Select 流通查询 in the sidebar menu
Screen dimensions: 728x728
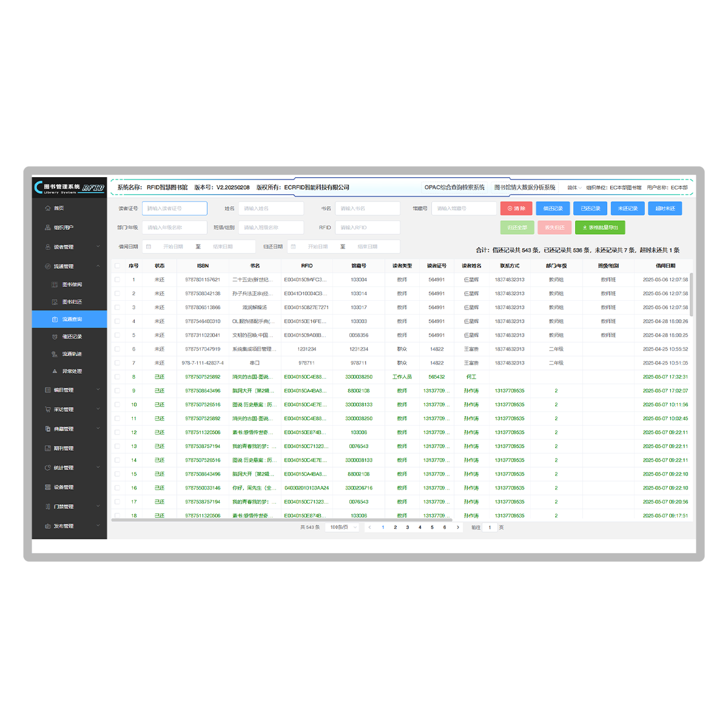(72, 319)
